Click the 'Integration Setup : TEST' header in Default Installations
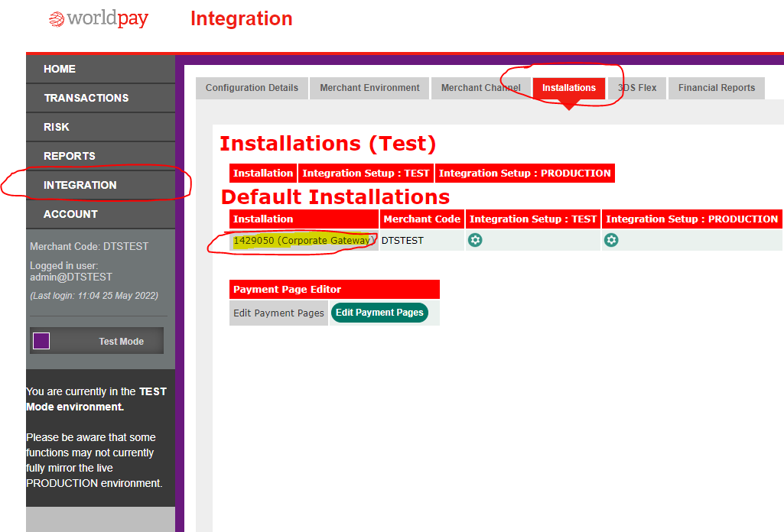 click(x=533, y=219)
